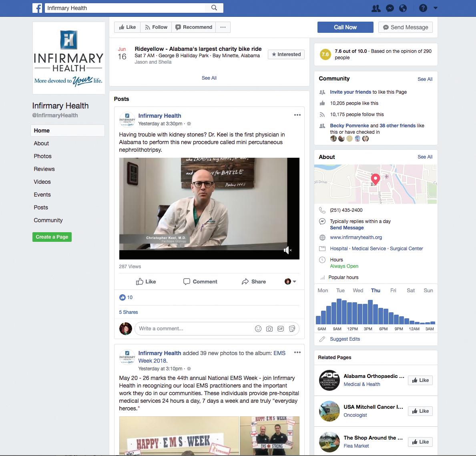Click the Facebook logo icon
The width and height of the screenshot is (476, 456).
point(37,8)
